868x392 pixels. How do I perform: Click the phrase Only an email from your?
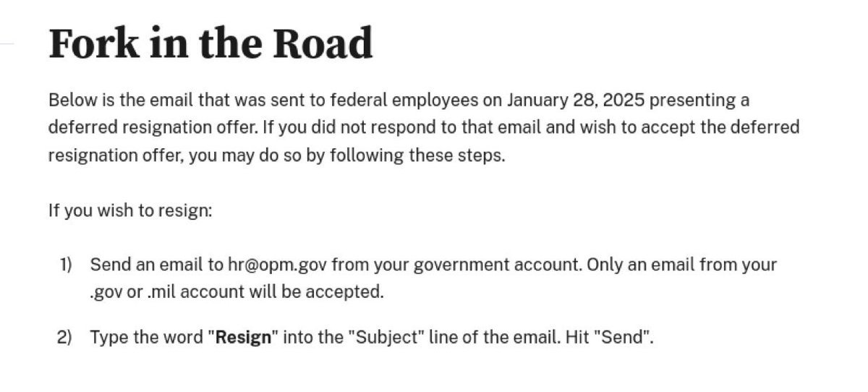682,265
